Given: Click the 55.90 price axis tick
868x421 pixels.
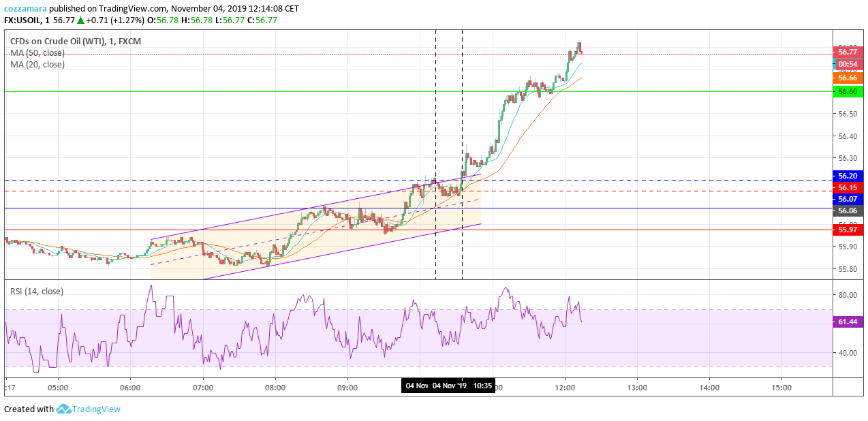Looking at the screenshot, I should pos(848,247).
